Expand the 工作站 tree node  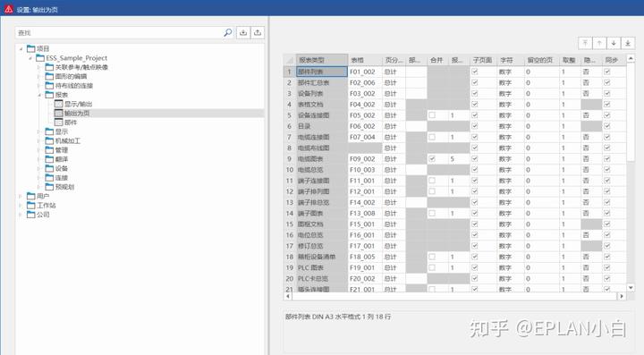point(21,205)
